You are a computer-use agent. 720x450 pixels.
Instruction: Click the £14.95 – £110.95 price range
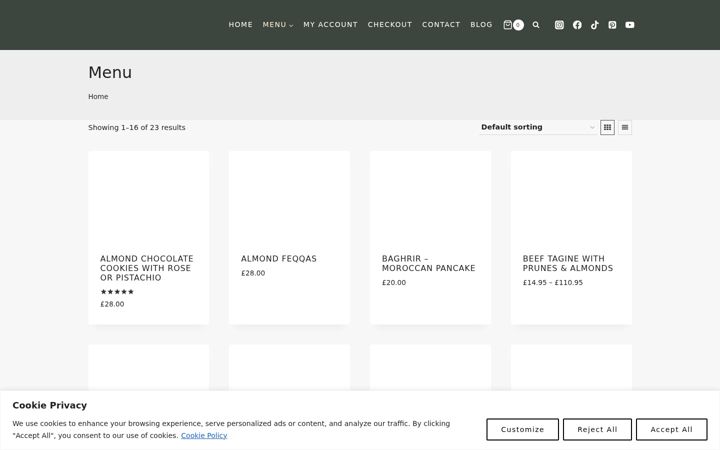[x=553, y=283]
